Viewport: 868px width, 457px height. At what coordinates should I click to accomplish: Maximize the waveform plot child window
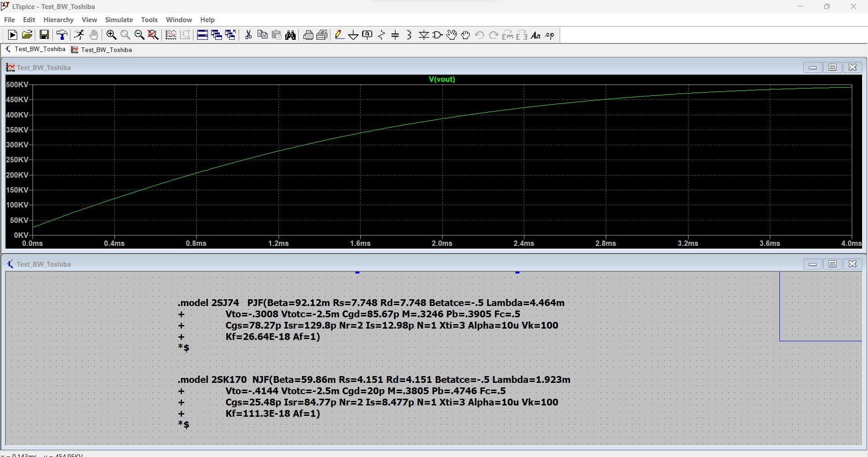coord(832,67)
